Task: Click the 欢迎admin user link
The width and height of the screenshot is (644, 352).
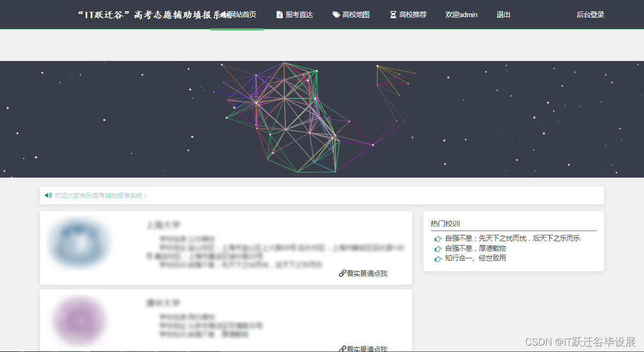Action: point(461,14)
